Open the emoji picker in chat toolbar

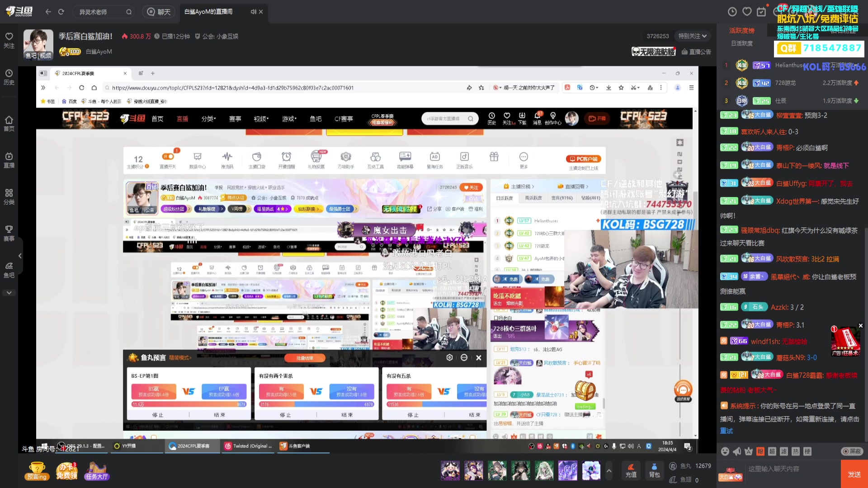coord(725,451)
